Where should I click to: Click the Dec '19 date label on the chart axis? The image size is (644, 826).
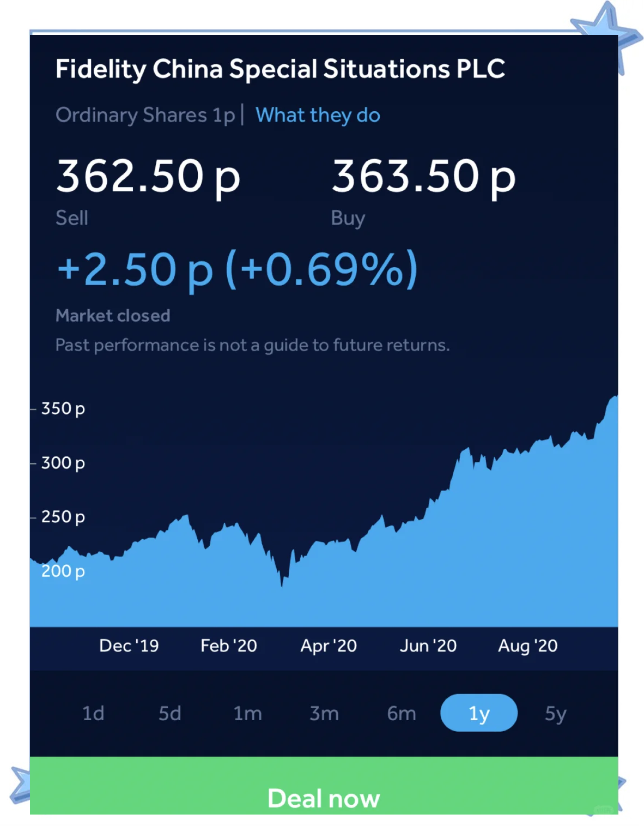coord(129,646)
